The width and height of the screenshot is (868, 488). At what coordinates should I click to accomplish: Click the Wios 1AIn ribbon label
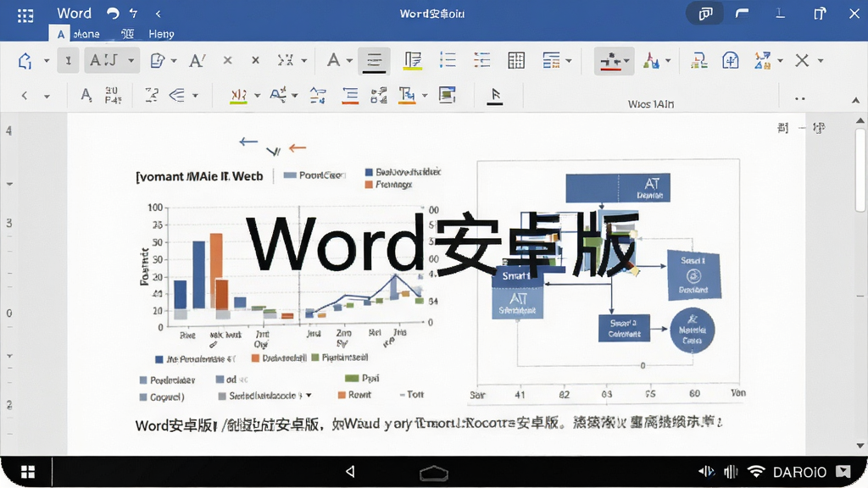(x=651, y=104)
